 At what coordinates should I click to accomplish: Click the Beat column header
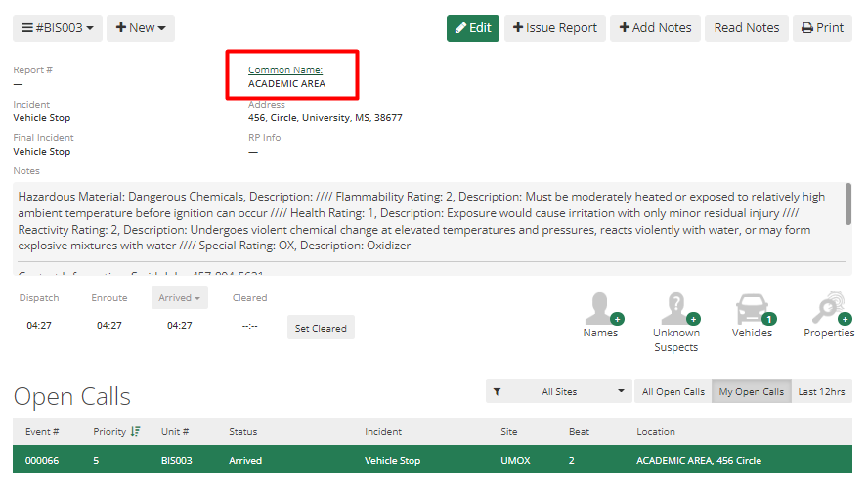(x=579, y=431)
